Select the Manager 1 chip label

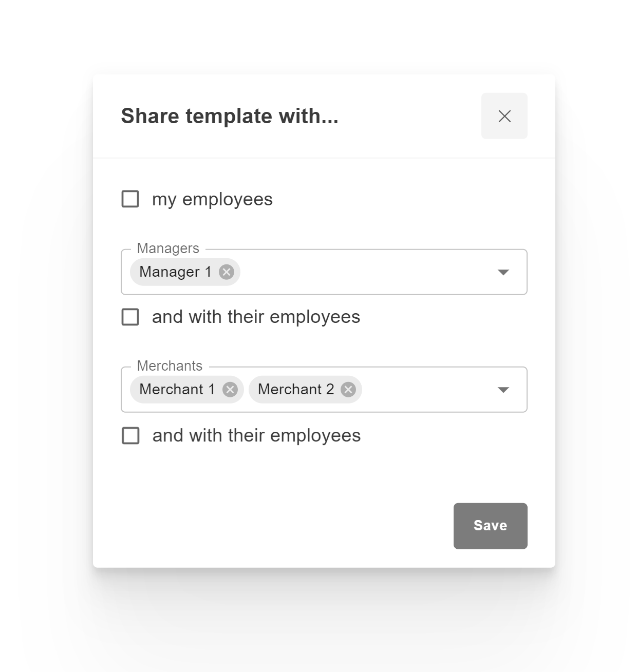pos(175,272)
